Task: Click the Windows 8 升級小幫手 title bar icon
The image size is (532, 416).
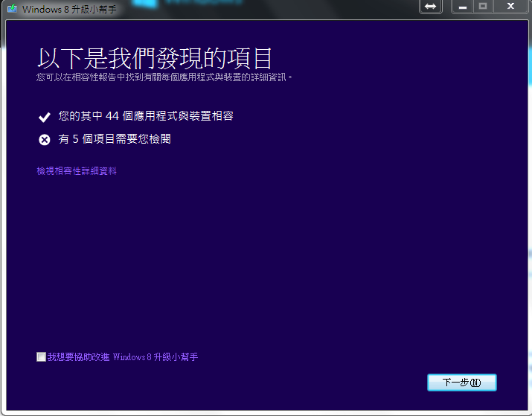Action: [x=12, y=8]
